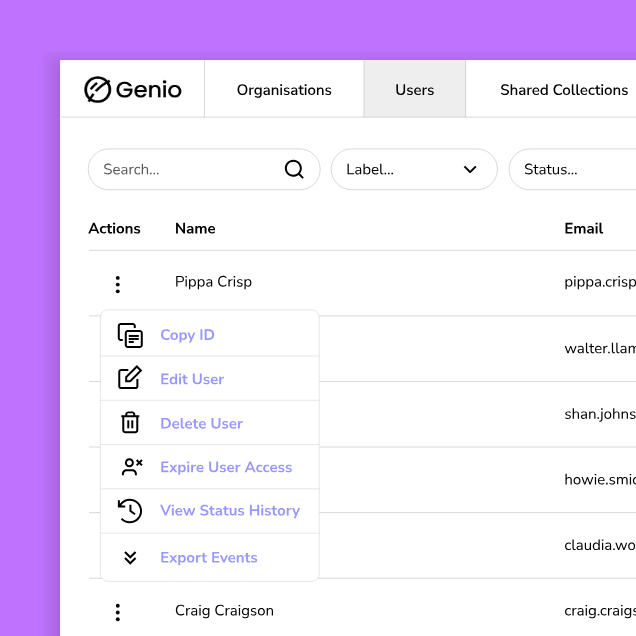Viewport: 636px width, 636px height.
Task: Click the Copy ID icon
Action: click(x=130, y=335)
